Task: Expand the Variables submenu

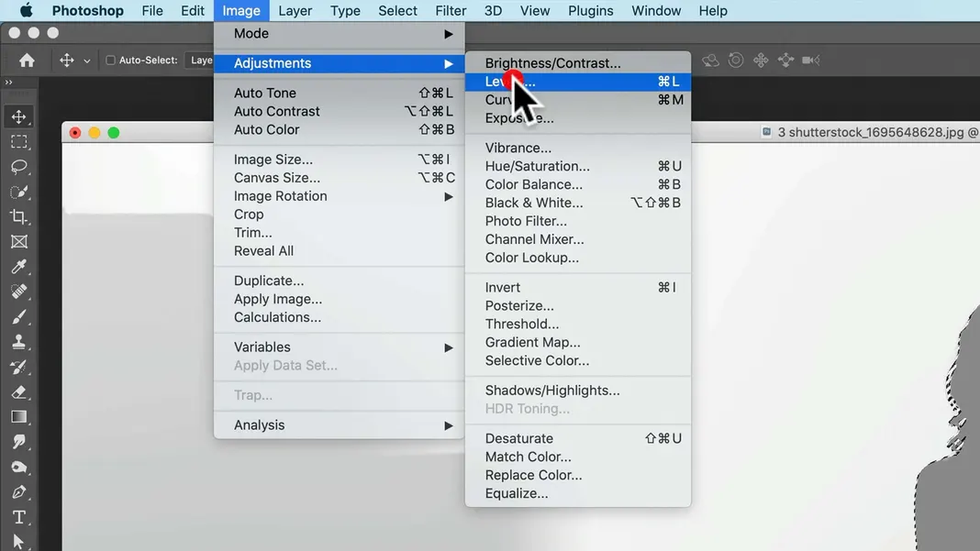Action: coord(340,347)
